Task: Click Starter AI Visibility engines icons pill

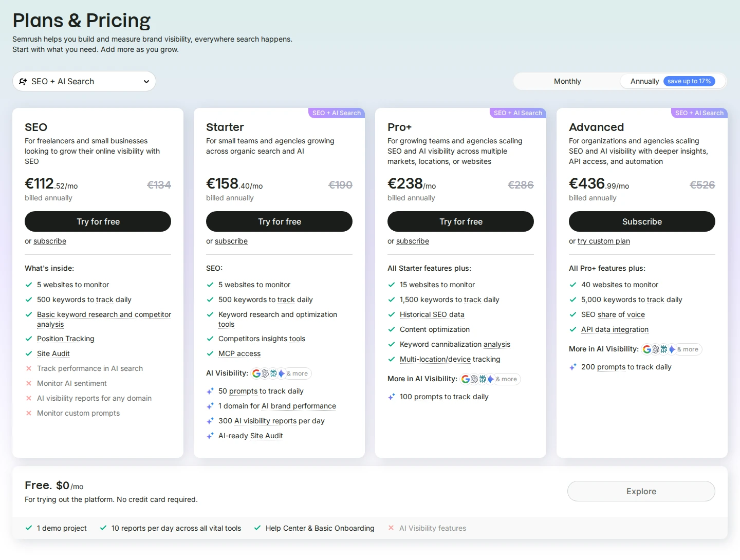Action: pos(281,374)
